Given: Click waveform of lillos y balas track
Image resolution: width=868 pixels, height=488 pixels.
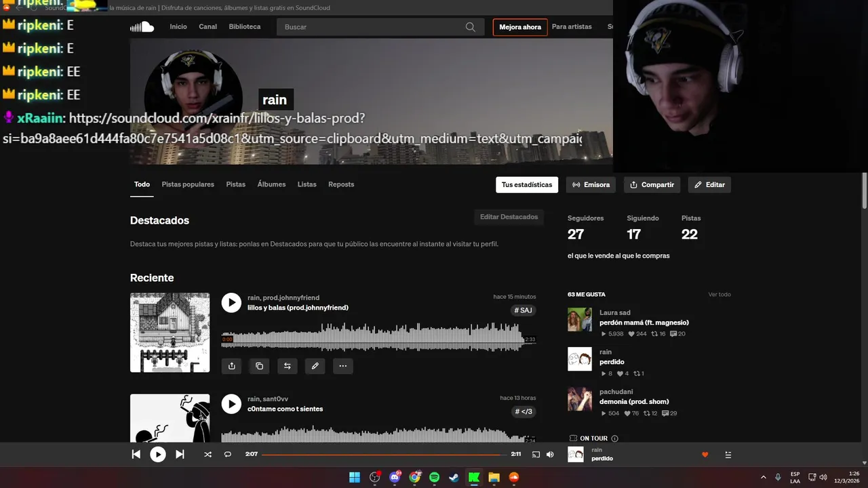Looking at the screenshot, I should pyautogui.click(x=378, y=337).
